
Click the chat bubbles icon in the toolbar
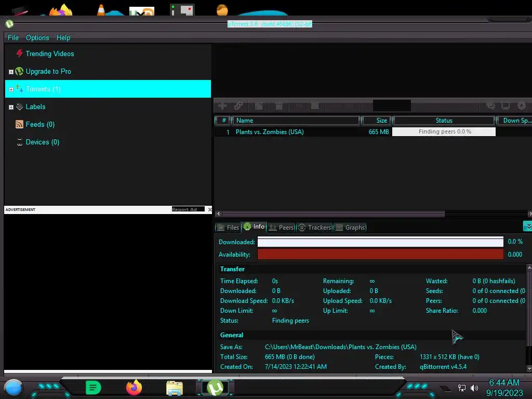(x=490, y=106)
